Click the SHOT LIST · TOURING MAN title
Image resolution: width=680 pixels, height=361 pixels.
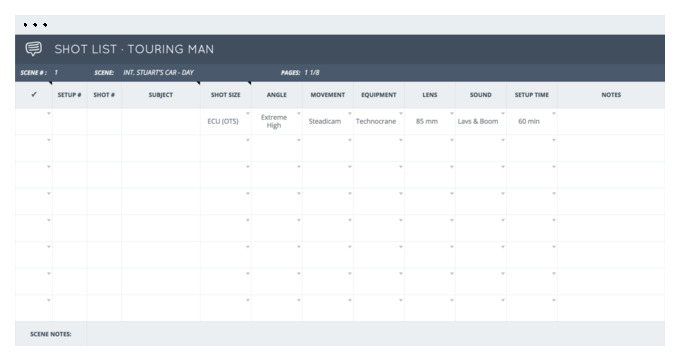(134, 49)
